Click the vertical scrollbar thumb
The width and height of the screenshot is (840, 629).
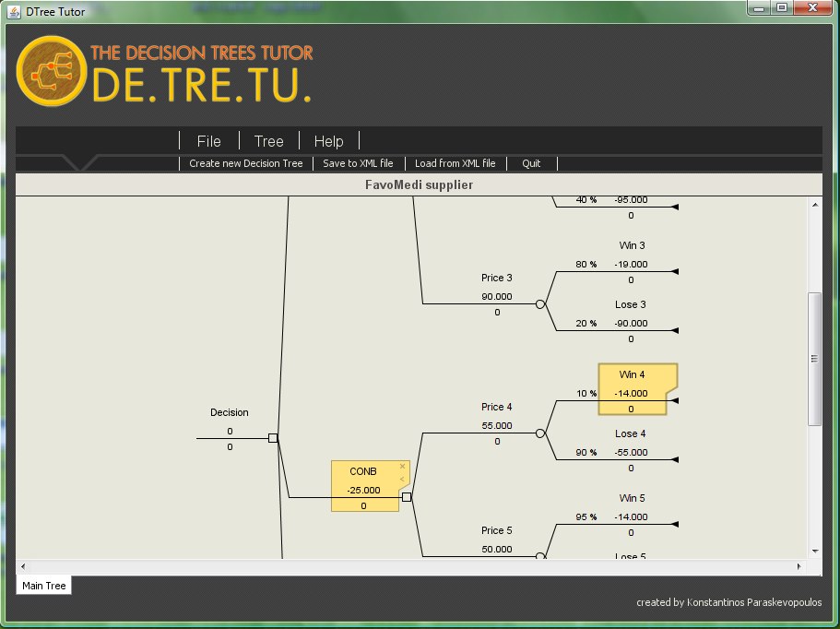click(814, 359)
